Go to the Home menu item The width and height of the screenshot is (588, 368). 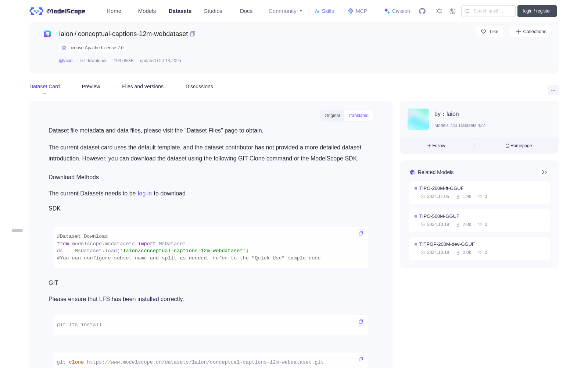coord(114,11)
